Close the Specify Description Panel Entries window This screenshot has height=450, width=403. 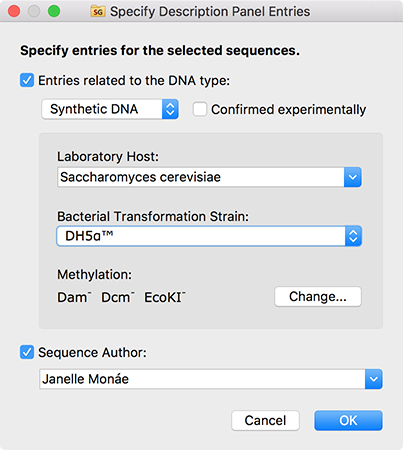(14, 11)
